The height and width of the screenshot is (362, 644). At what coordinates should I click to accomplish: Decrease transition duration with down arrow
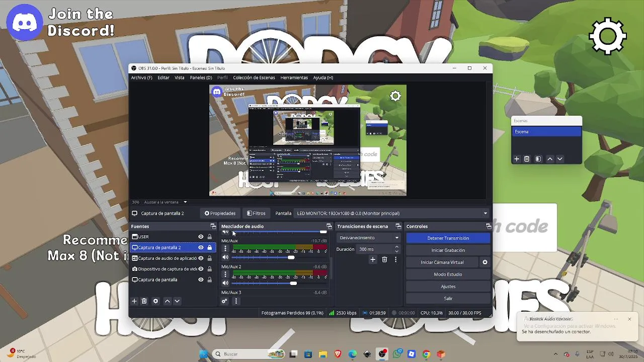(396, 251)
